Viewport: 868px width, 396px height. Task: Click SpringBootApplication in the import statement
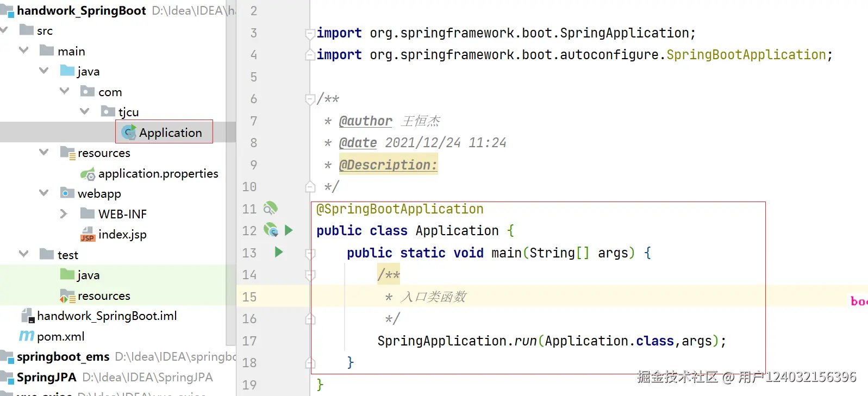point(746,55)
